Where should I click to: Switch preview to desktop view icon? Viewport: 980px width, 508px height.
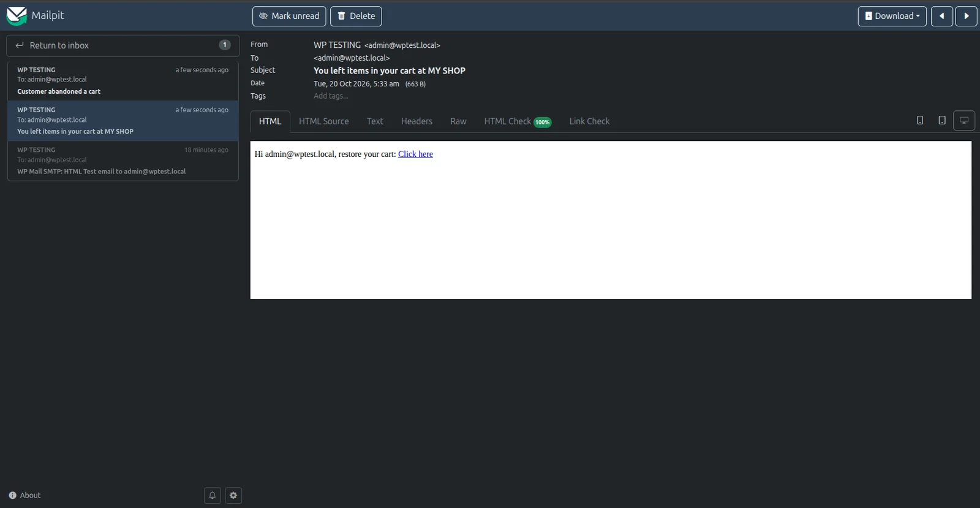[x=964, y=121]
